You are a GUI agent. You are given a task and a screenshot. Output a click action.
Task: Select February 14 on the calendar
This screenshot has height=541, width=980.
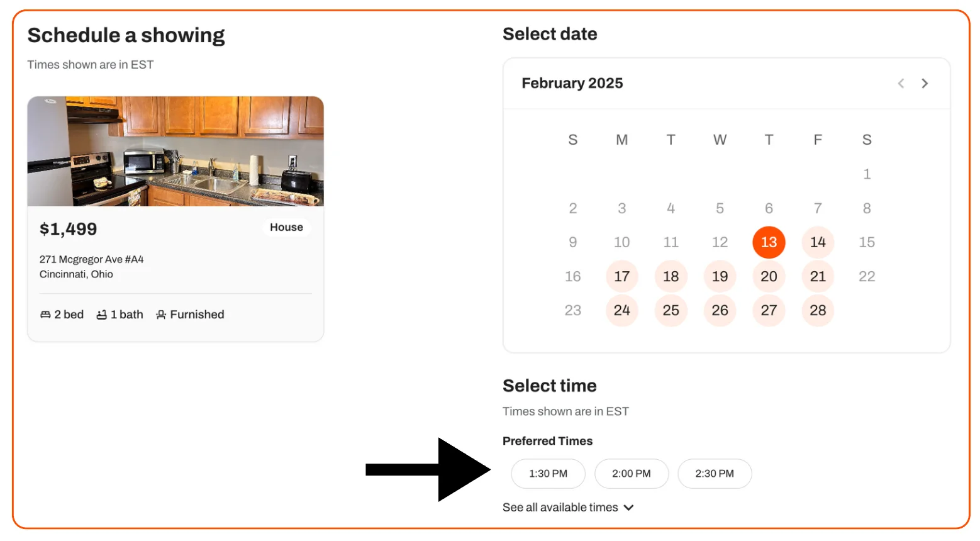pyautogui.click(x=818, y=242)
